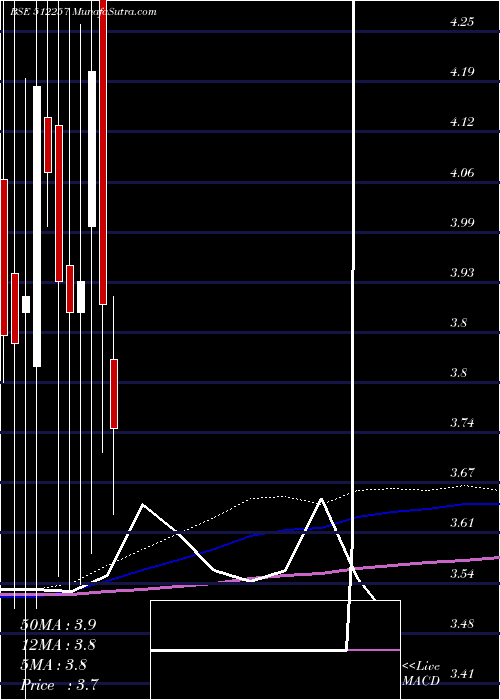Click the 3.93 price axis label

click(x=462, y=272)
